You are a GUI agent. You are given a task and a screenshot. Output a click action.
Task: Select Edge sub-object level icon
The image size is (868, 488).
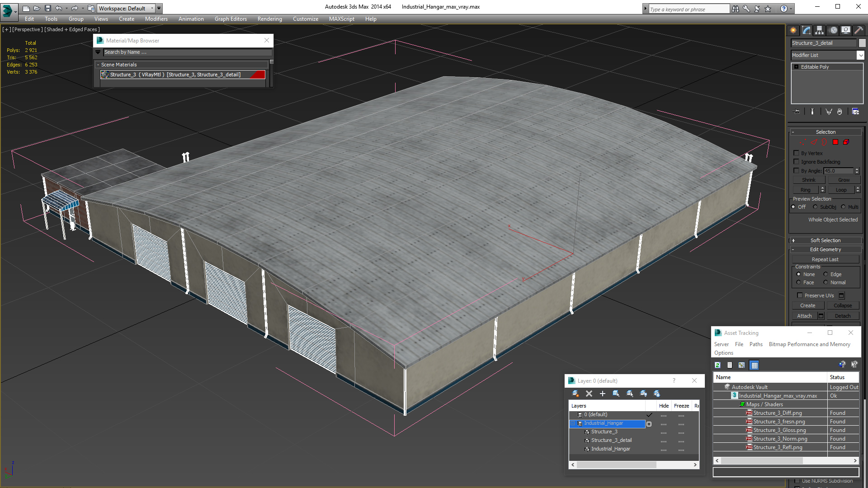814,142
